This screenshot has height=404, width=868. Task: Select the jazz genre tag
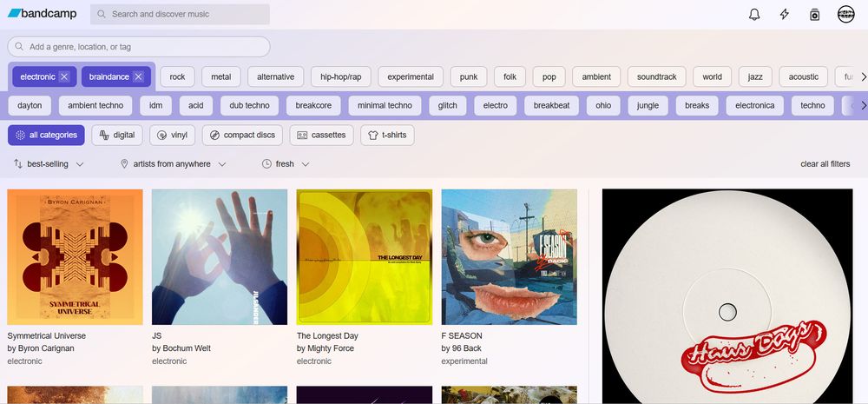[755, 77]
